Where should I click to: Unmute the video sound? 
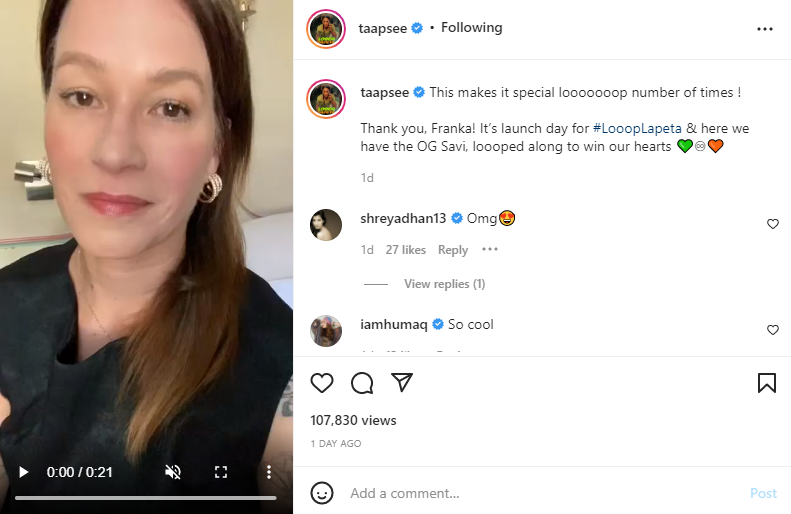173,472
